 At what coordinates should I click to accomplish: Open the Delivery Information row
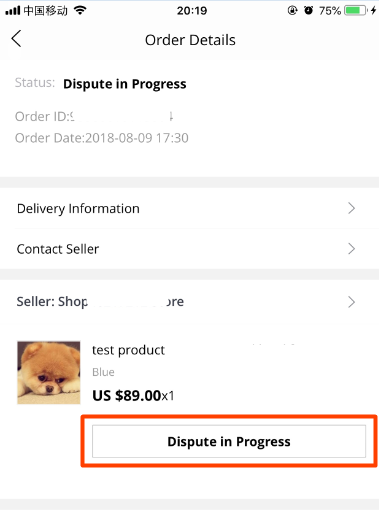pyautogui.click(x=189, y=208)
